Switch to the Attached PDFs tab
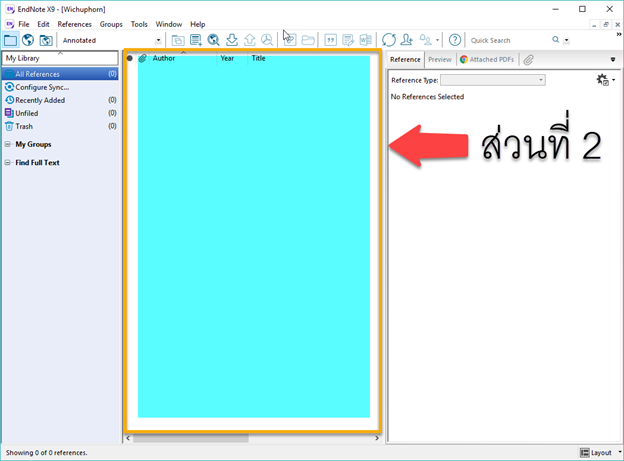Viewport: 624px width, 461px height. 488,60
